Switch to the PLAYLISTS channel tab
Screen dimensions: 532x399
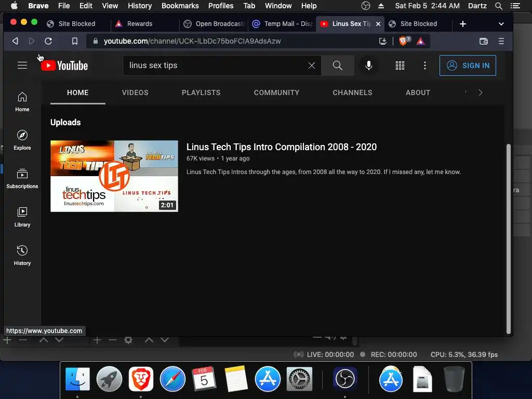[x=201, y=92]
